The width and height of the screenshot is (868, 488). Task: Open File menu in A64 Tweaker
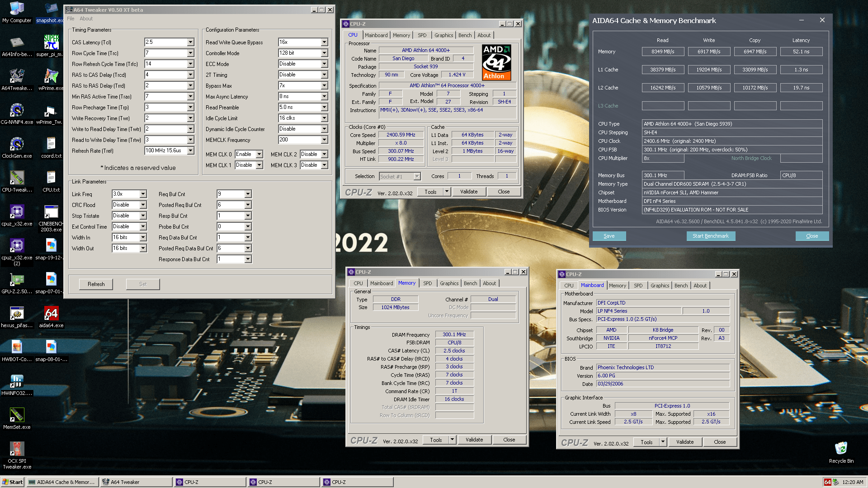click(71, 19)
